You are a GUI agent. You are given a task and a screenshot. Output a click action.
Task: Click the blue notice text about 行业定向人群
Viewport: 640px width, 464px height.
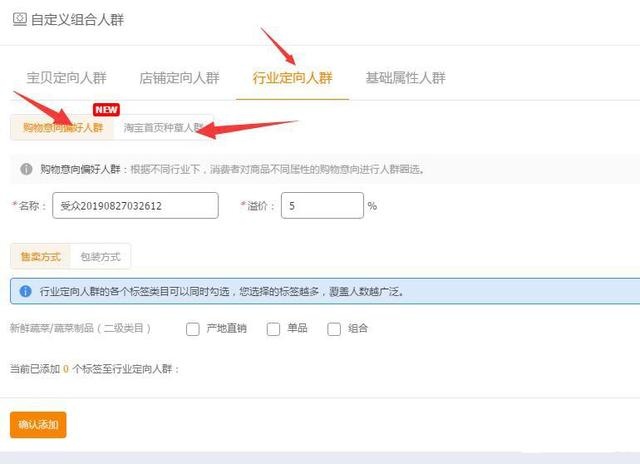(222, 291)
